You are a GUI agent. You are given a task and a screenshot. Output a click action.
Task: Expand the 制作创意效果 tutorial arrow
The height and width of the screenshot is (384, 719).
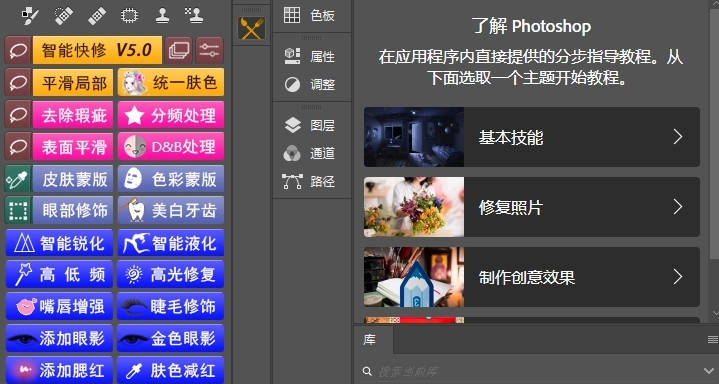(x=678, y=277)
